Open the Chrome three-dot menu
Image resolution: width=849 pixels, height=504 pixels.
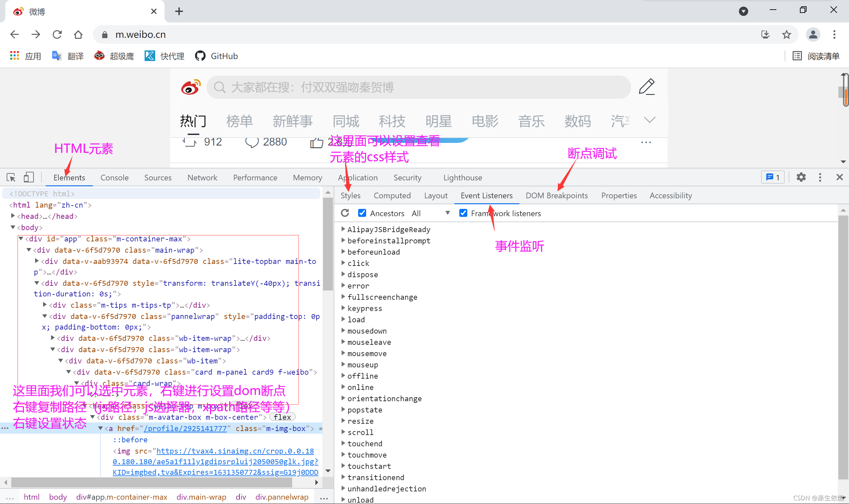pos(834,34)
